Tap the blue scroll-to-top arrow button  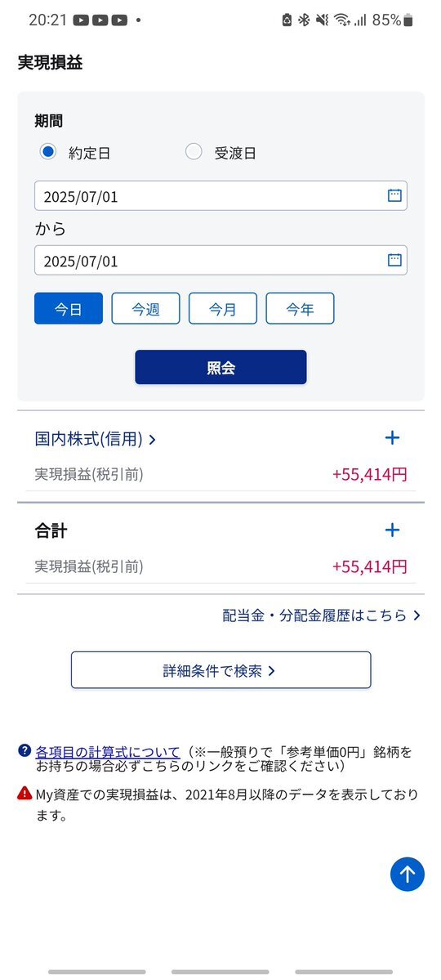coord(408,874)
